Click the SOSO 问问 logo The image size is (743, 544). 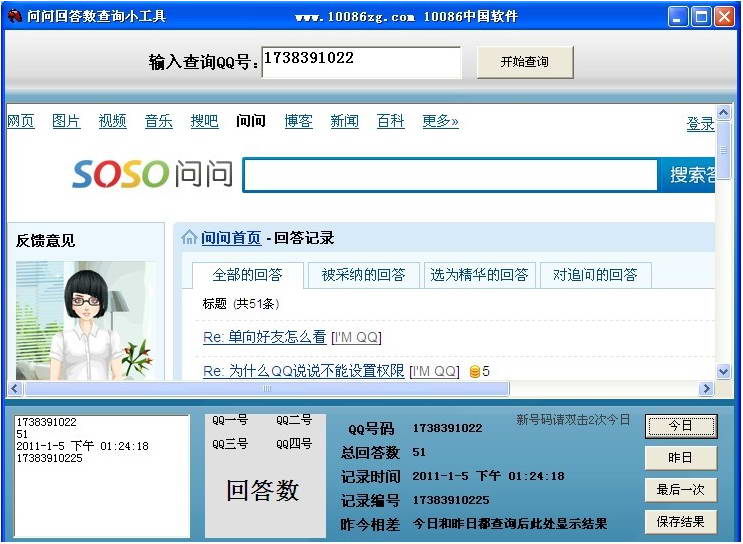click(x=152, y=173)
